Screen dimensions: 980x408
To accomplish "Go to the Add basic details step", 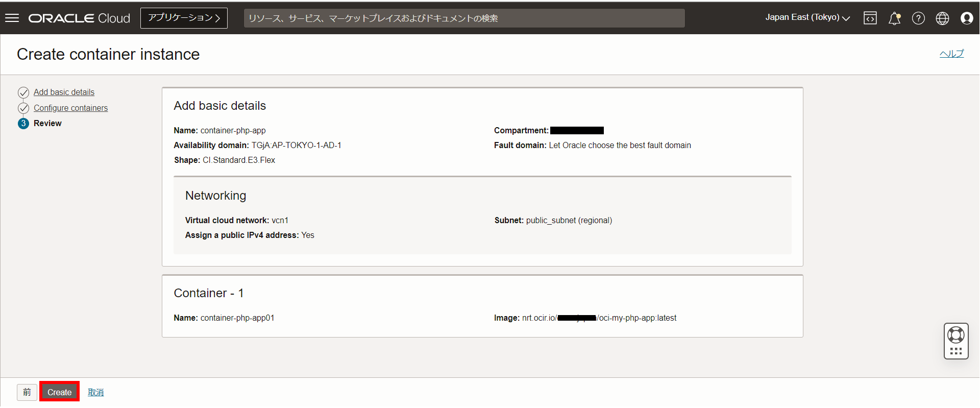I will [x=64, y=92].
